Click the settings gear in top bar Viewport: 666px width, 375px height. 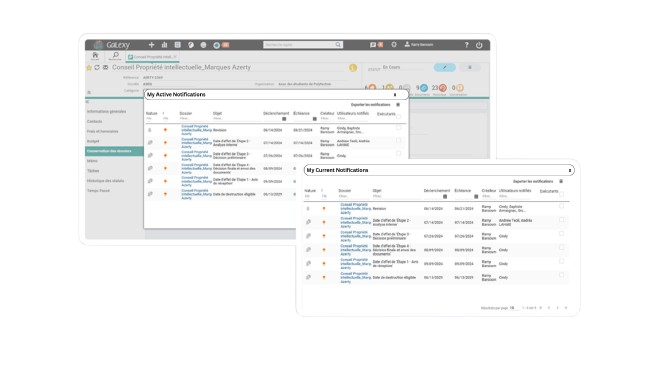[394, 44]
